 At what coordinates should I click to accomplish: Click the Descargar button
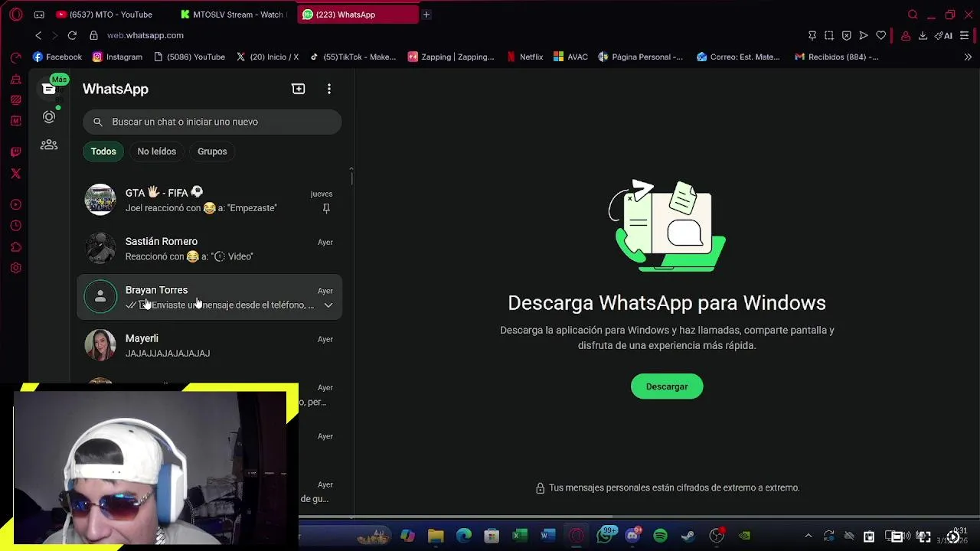coord(667,386)
